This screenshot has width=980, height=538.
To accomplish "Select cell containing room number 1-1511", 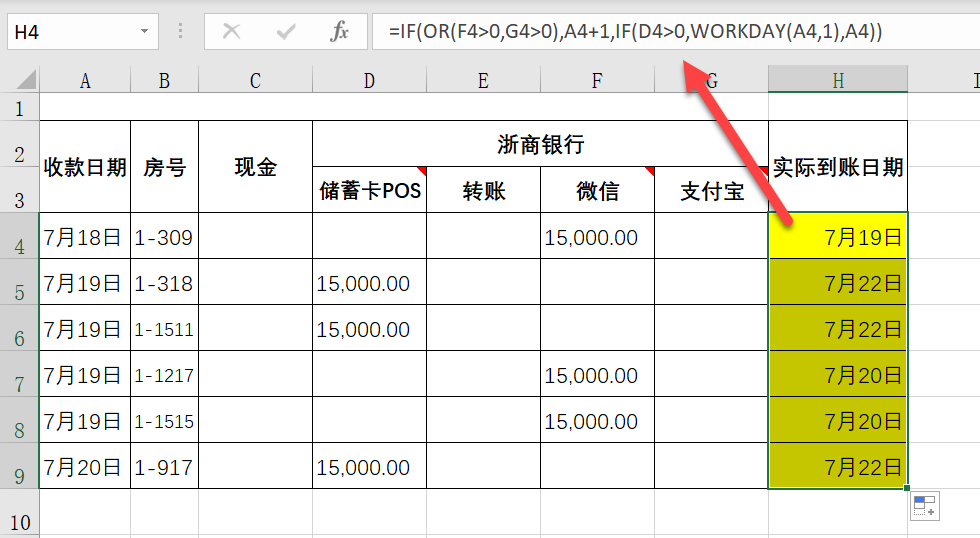I will [164, 329].
